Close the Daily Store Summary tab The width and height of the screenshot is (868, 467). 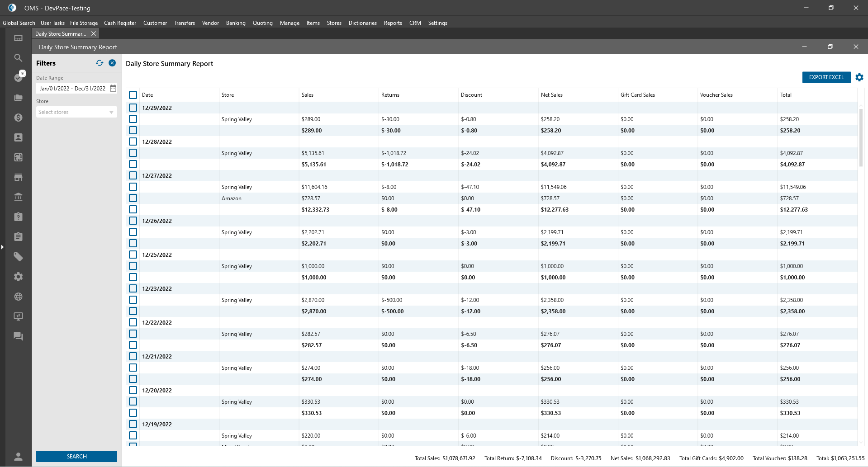94,33
